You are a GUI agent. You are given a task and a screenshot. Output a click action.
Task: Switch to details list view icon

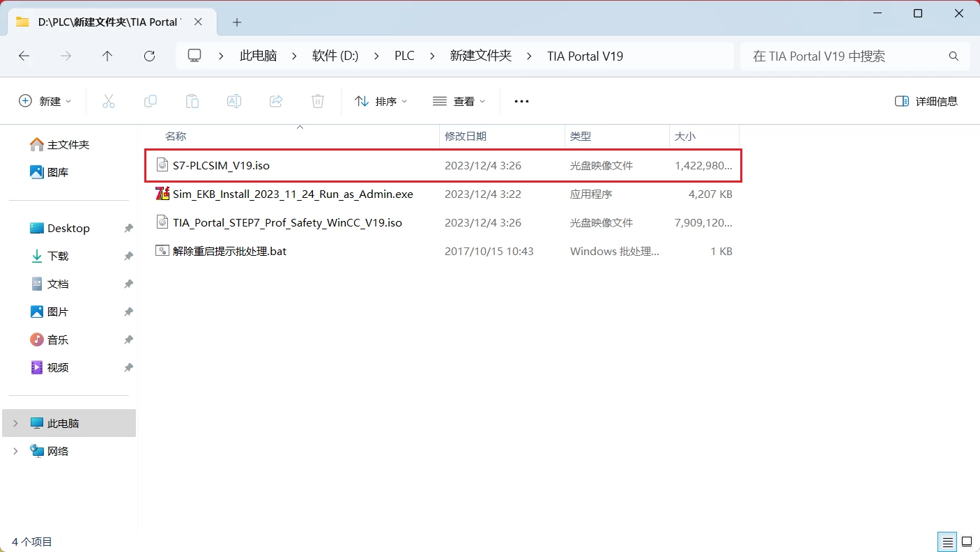[947, 542]
